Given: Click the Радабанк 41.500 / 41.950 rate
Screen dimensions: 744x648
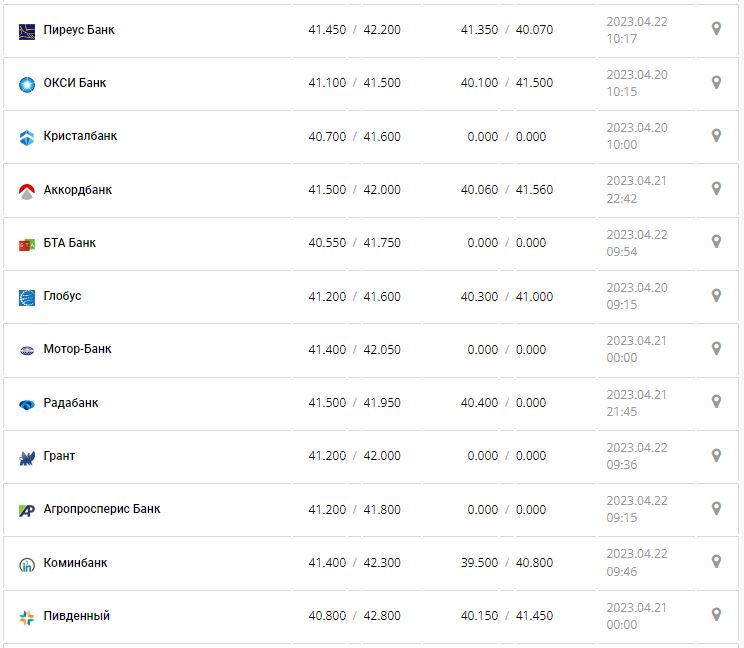Looking at the screenshot, I should click(x=354, y=403).
